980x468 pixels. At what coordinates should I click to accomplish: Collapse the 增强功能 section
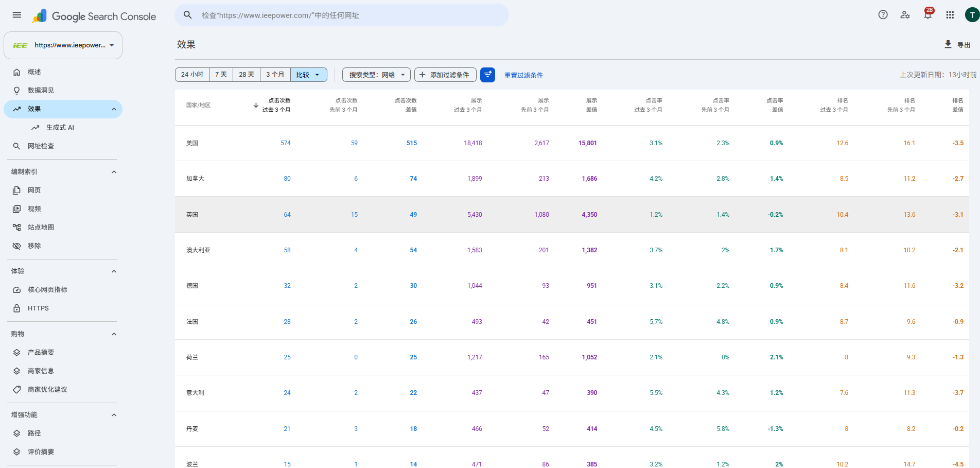coord(114,415)
